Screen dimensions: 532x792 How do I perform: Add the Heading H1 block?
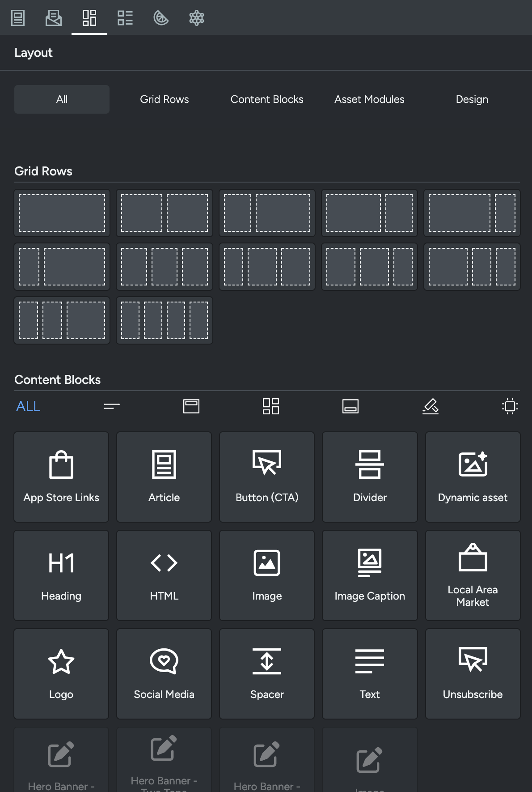61,575
